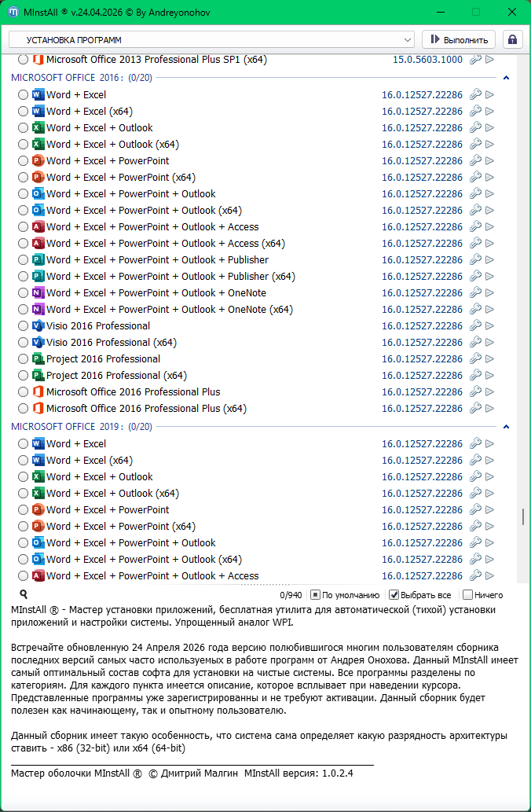Click the magnifier search icon below the list
Image resolution: width=531 pixels, height=812 pixels.
24,595
